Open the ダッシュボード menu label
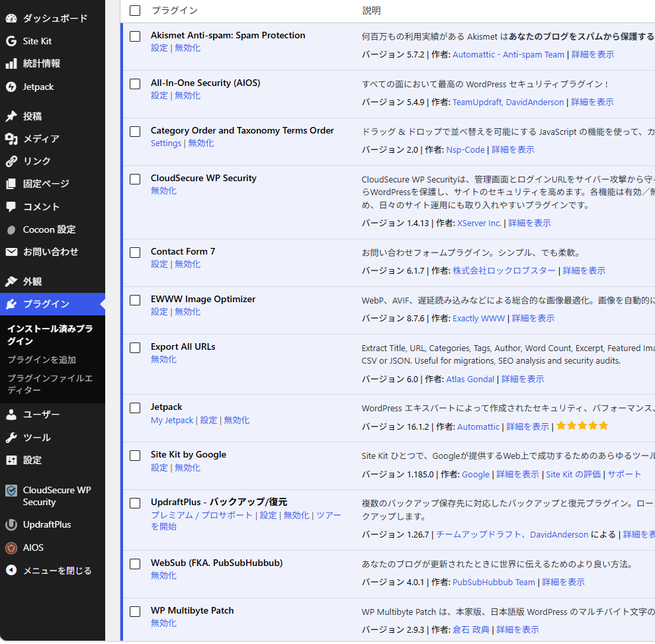This screenshot has width=655, height=644. [55, 19]
